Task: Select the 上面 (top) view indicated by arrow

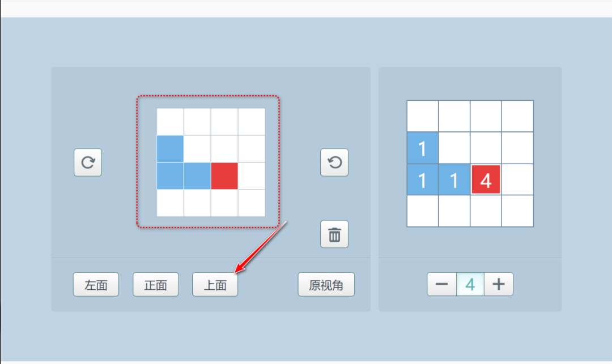Action: tap(215, 284)
